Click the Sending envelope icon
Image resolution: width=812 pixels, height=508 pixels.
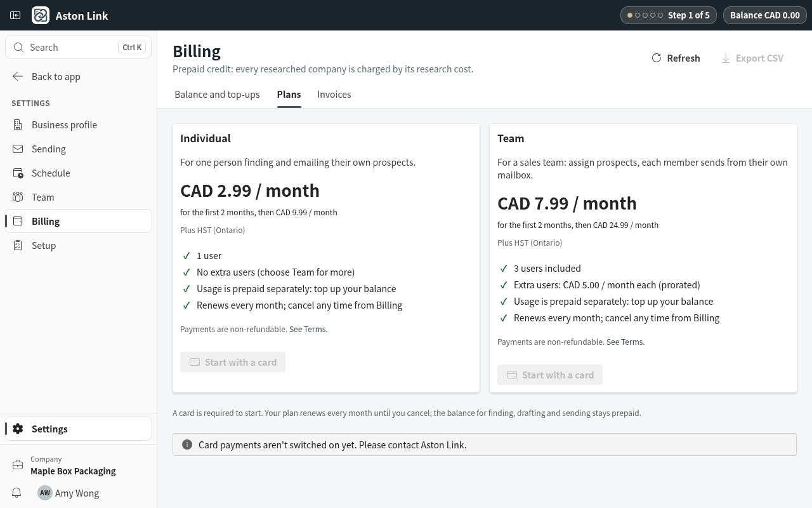pyautogui.click(x=18, y=149)
